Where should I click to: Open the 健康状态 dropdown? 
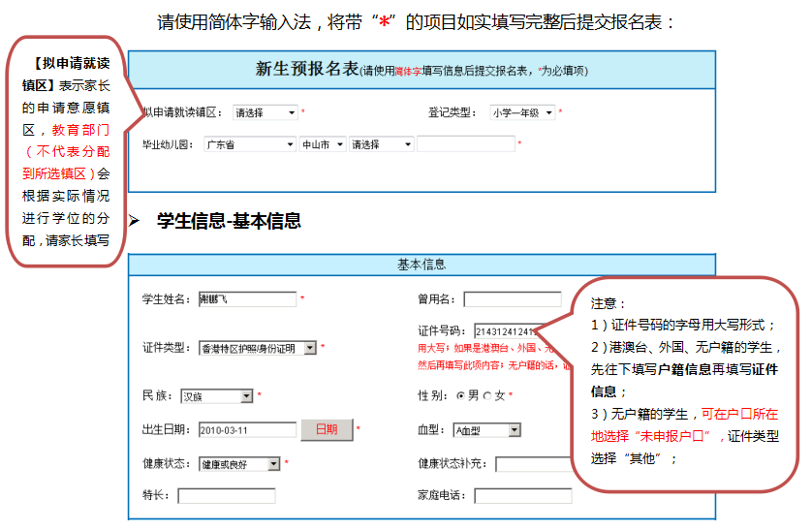click(x=239, y=464)
